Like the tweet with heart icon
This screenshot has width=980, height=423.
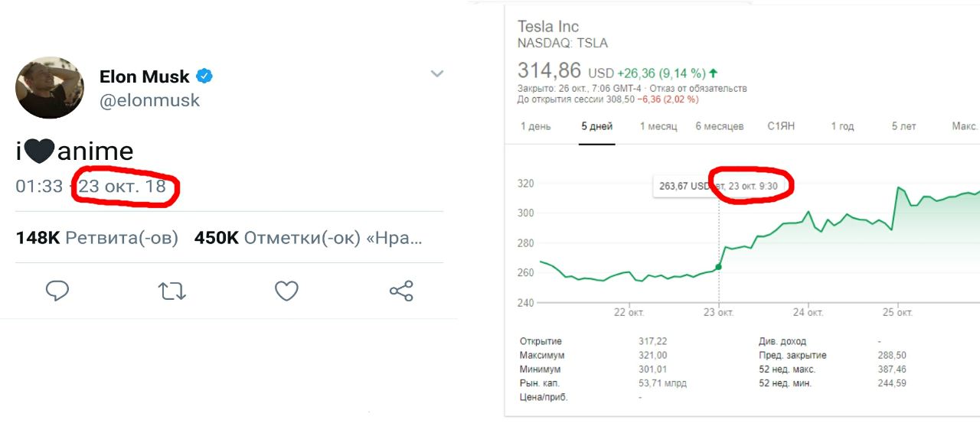286,291
